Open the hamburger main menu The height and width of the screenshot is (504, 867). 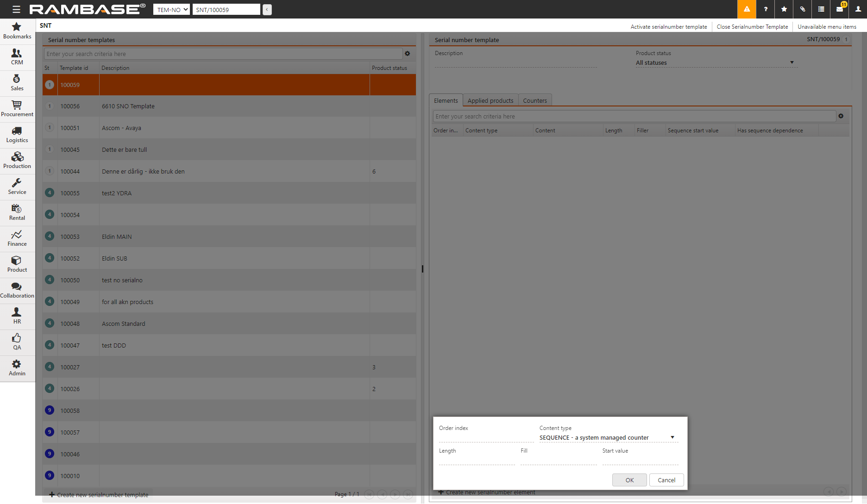(x=16, y=9)
